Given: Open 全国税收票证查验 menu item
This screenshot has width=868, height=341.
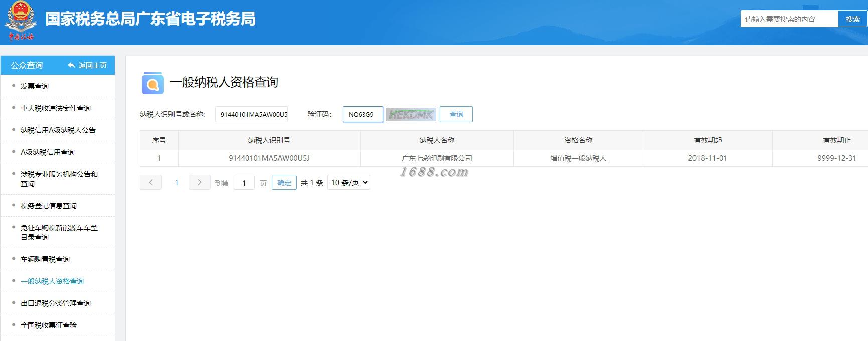Looking at the screenshot, I should click(49, 325).
